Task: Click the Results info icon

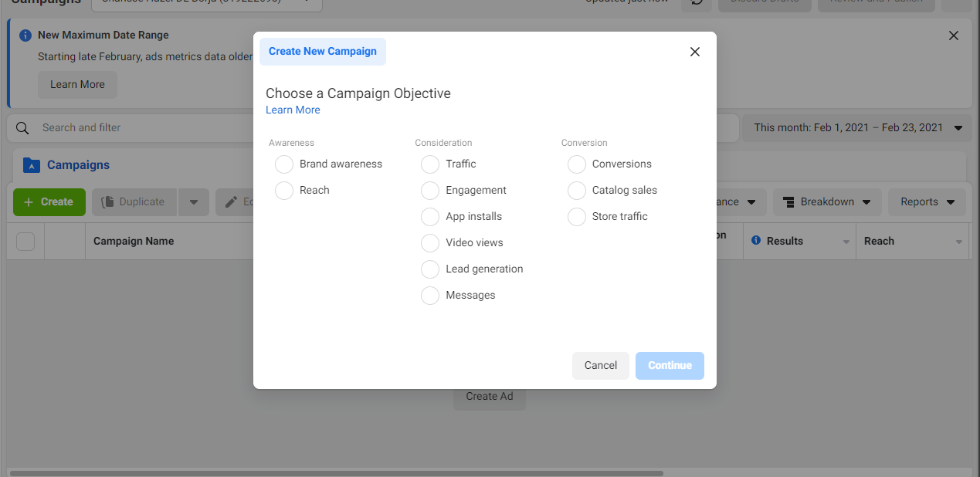Action: point(756,241)
